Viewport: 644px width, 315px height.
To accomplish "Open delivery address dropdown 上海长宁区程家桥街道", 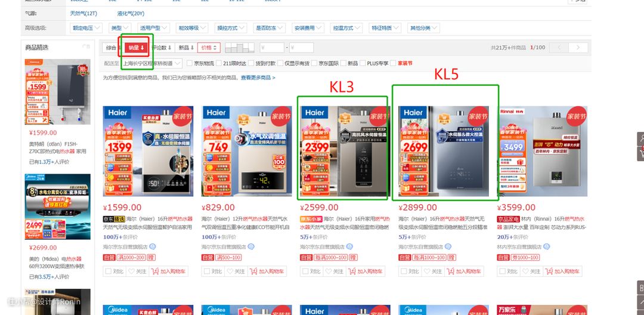I will (151, 63).
